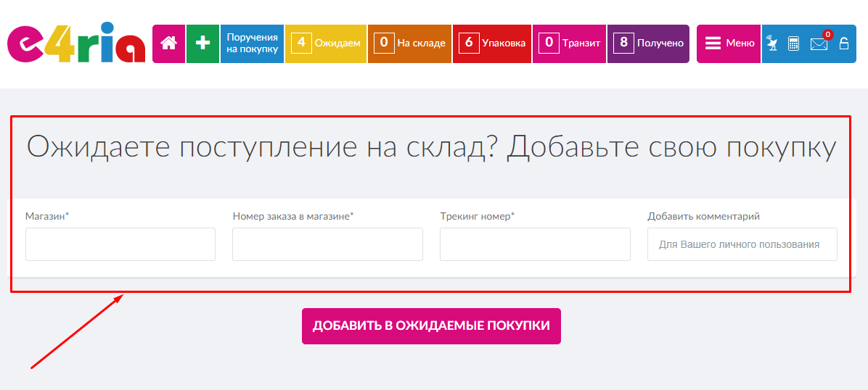Expand the Меню hamburger menu
Screen dimensions: 868x390
point(729,43)
